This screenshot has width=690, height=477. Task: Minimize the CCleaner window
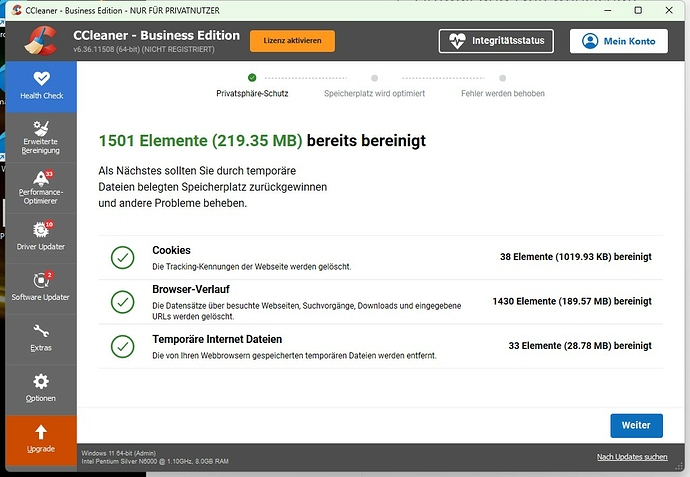[608, 10]
